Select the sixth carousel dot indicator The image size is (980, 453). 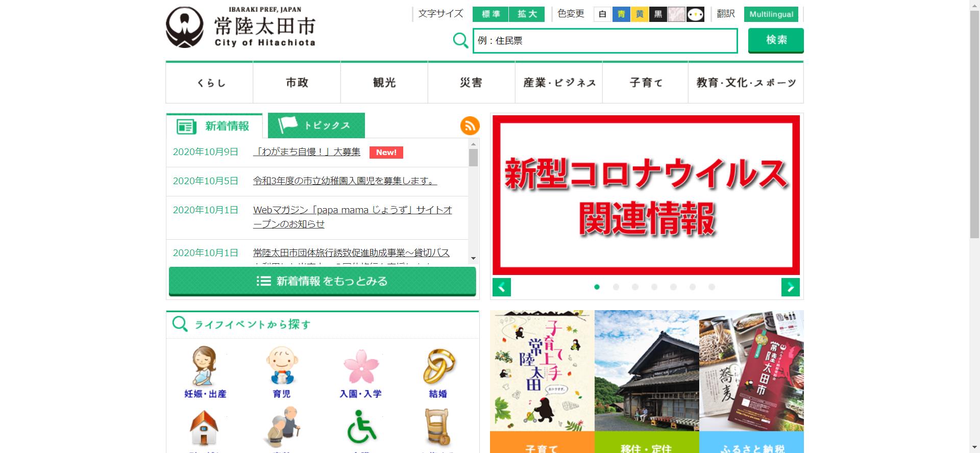(693, 287)
